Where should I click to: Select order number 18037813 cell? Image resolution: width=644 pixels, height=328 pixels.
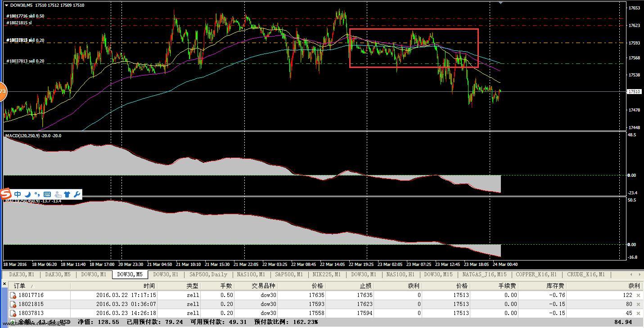(31, 313)
